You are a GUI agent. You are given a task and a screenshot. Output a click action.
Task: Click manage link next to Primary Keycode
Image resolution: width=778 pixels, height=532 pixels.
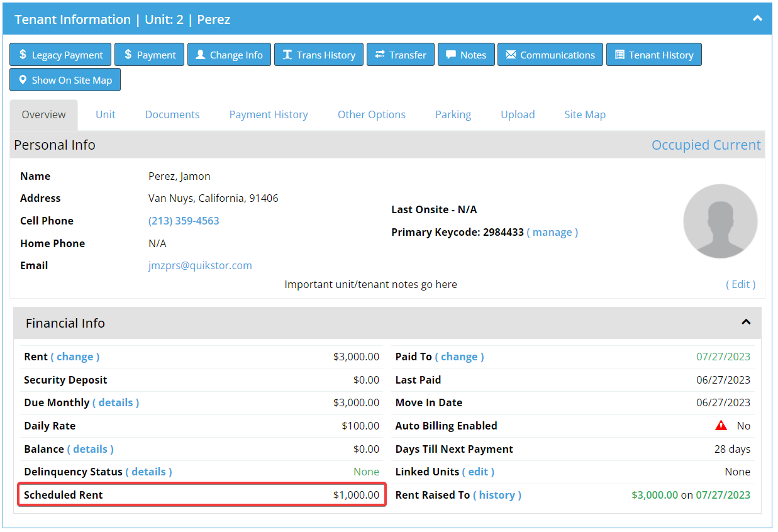[552, 232]
